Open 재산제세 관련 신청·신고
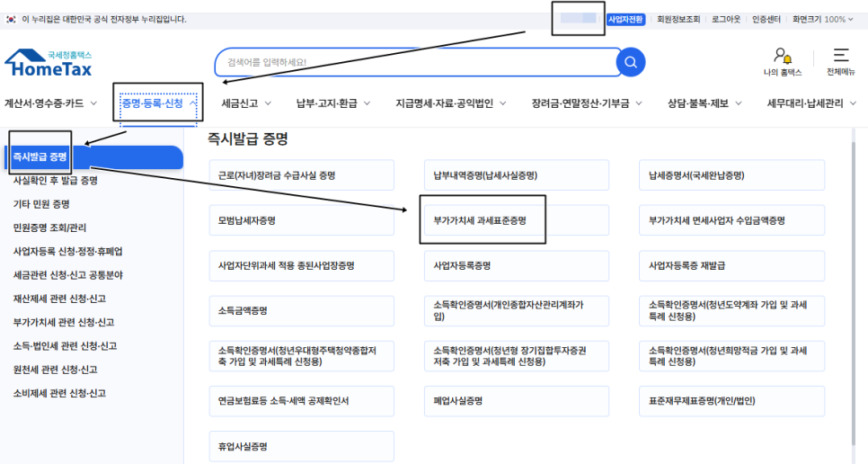868x464 pixels. coord(59,299)
